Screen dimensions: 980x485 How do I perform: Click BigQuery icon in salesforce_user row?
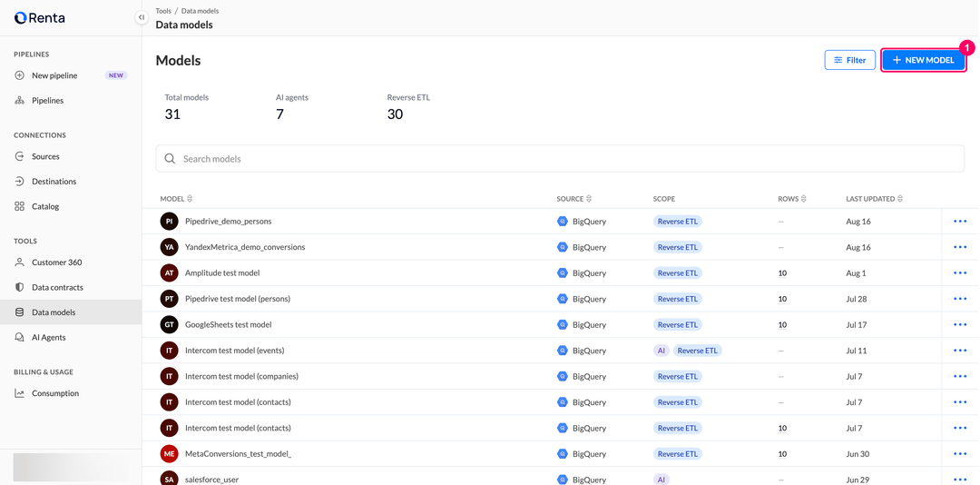563,480
